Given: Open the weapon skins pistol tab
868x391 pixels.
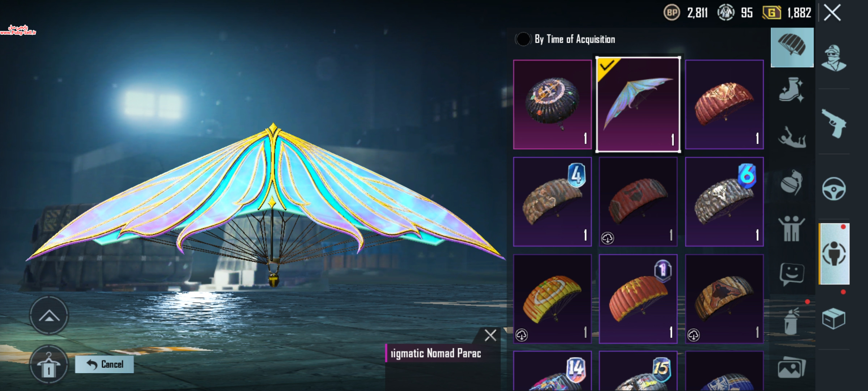Looking at the screenshot, I should pos(834,123).
